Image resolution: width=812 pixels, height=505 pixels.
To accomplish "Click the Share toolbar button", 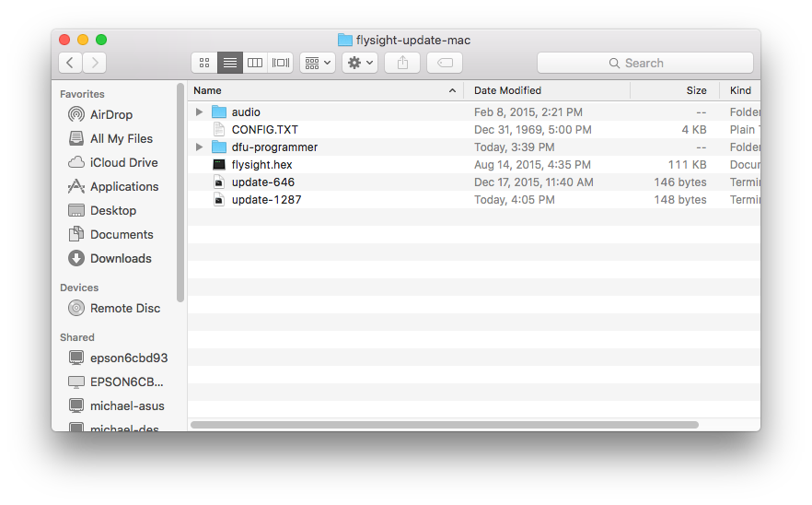I will [402, 63].
